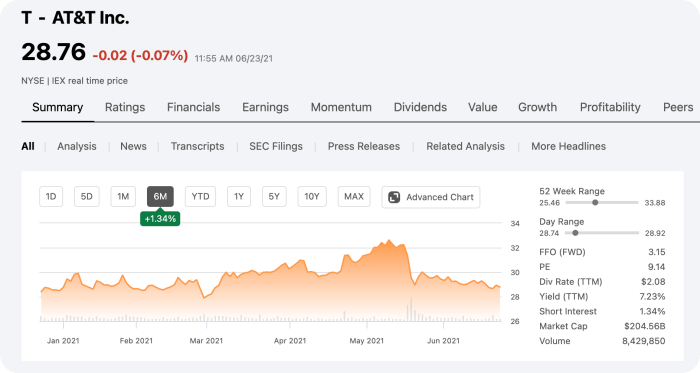Click the PE value 9.14

657,267
